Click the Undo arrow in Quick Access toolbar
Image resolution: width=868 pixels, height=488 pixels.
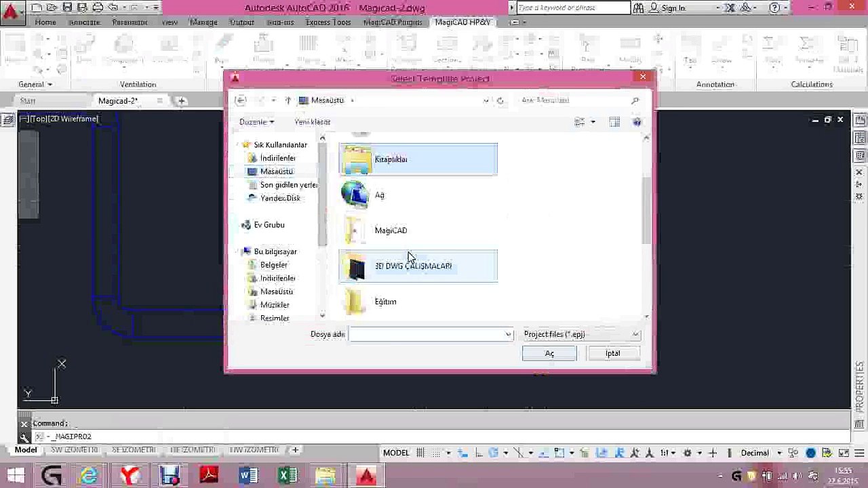click(x=113, y=7)
